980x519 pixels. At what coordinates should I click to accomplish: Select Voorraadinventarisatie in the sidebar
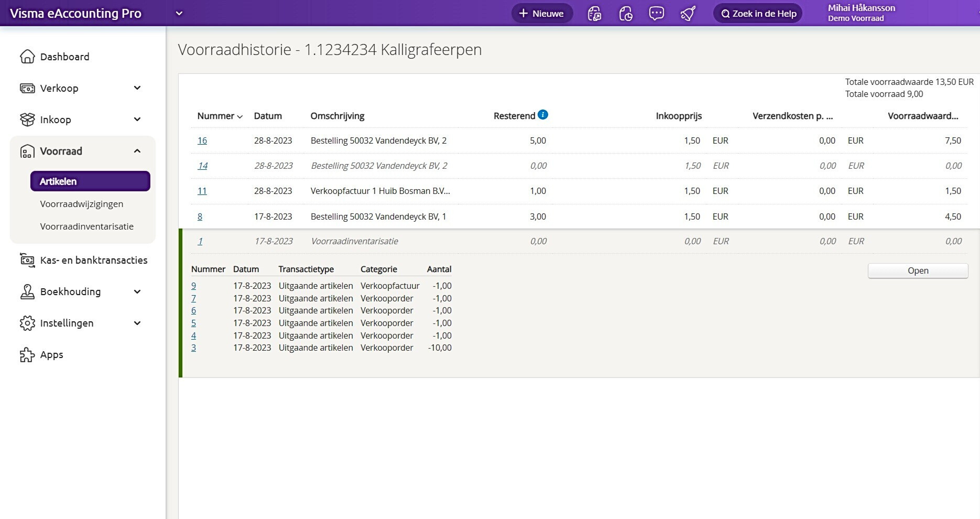click(87, 226)
